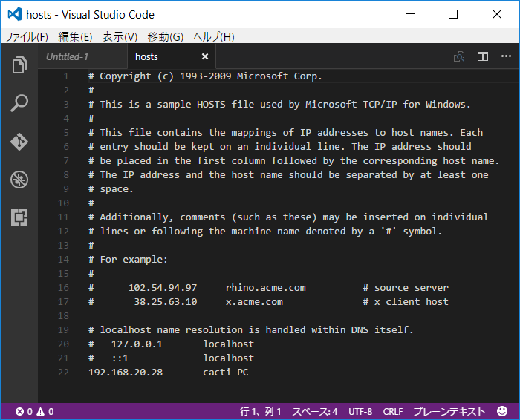Click line number 22 in the gutter
This screenshot has height=420, width=520.
pyautogui.click(x=63, y=373)
